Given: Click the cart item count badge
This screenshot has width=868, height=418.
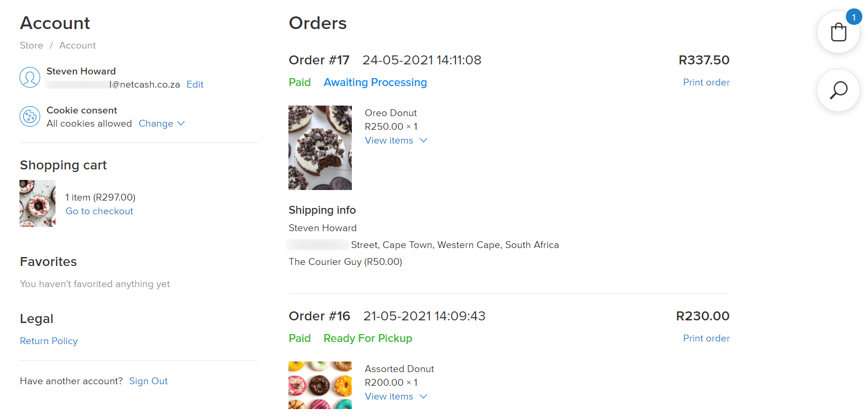Looking at the screenshot, I should (854, 17).
